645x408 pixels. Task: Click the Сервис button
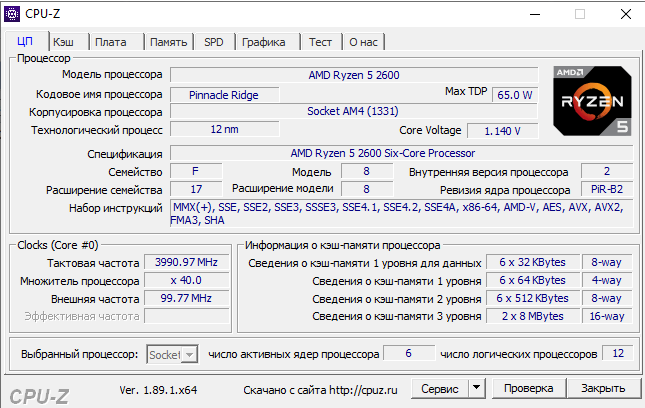point(440,388)
